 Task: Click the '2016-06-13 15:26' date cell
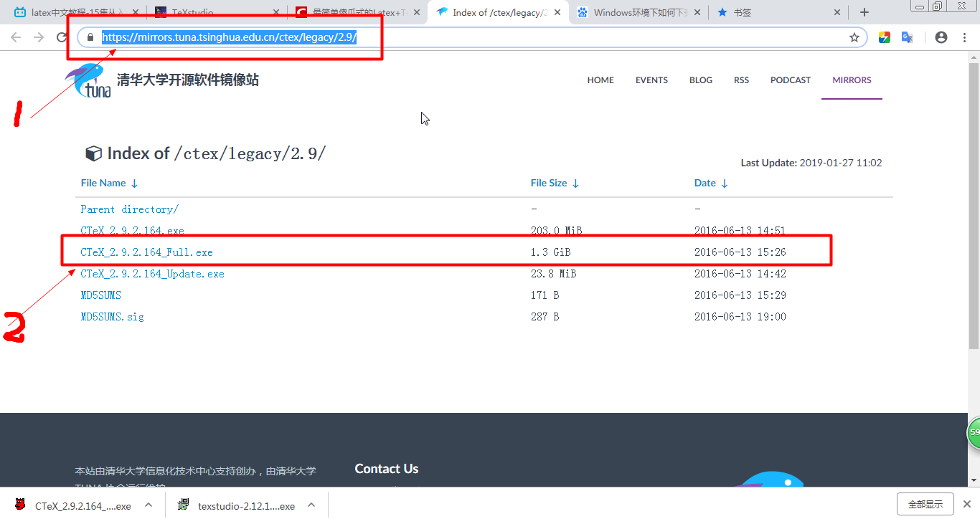(x=740, y=252)
